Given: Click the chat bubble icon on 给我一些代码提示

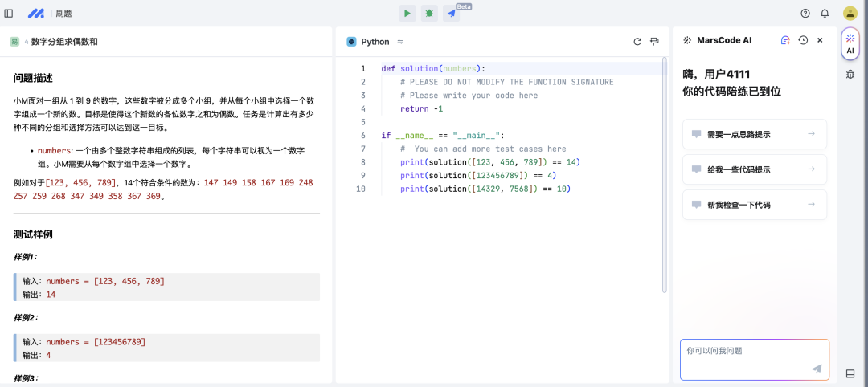Looking at the screenshot, I should click(x=696, y=169).
